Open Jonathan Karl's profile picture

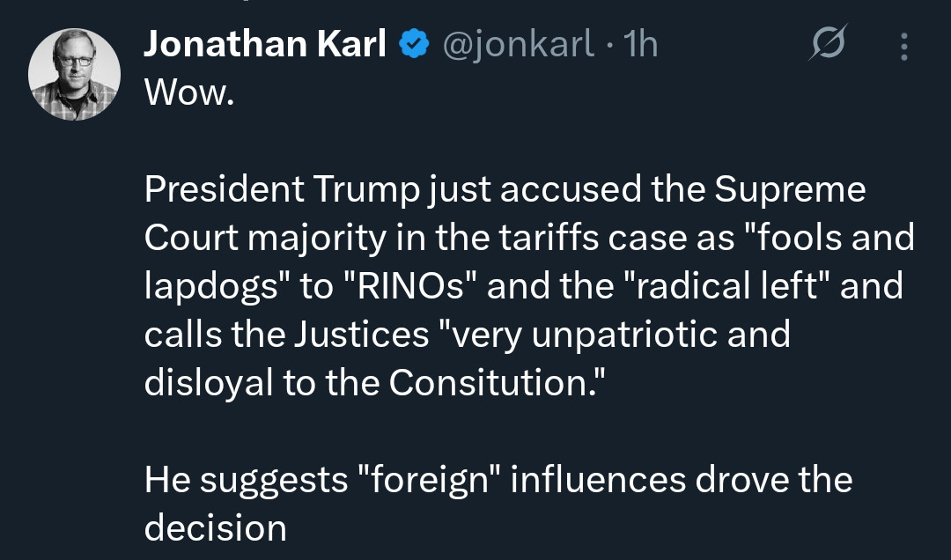click(75, 74)
